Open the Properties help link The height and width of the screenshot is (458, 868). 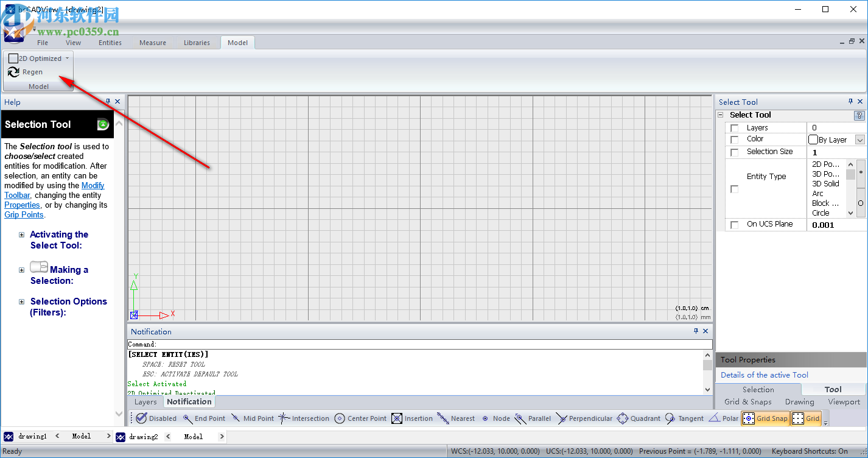(x=22, y=205)
